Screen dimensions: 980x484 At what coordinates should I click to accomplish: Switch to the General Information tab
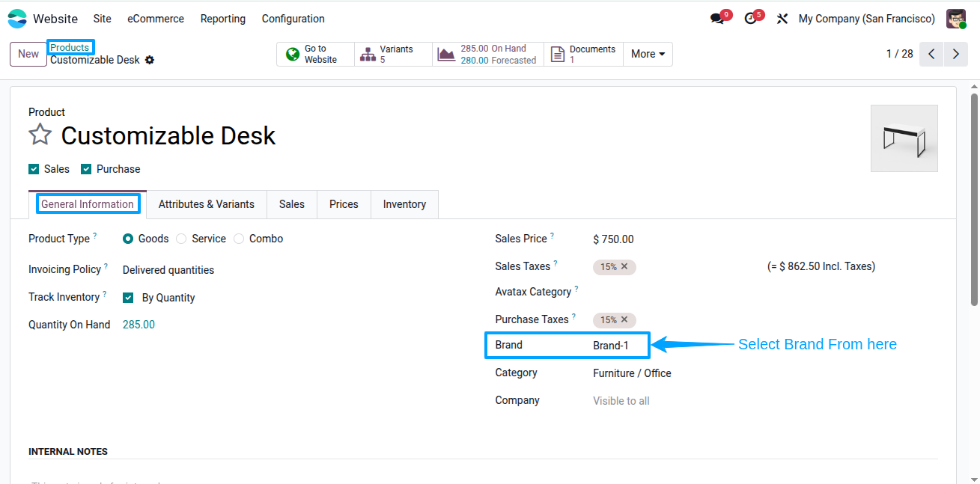pos(88,204)
